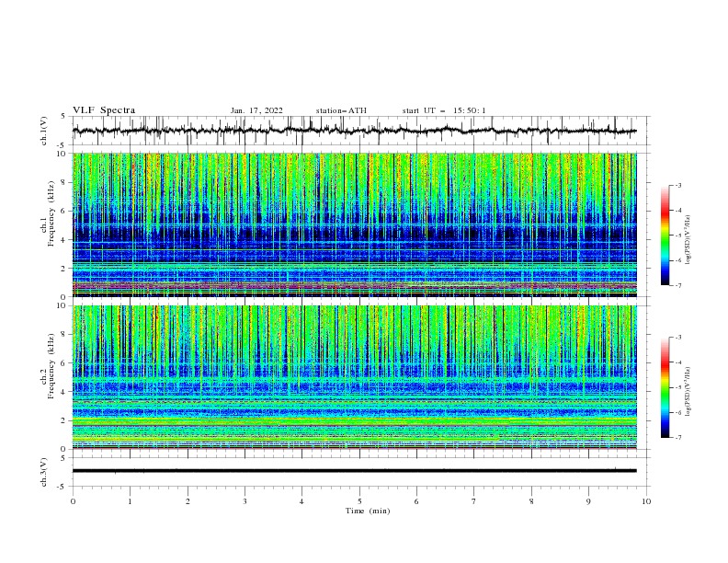Click the ch.2 frequency axis "4" tick label
The image size is (728, 563).
65,392
